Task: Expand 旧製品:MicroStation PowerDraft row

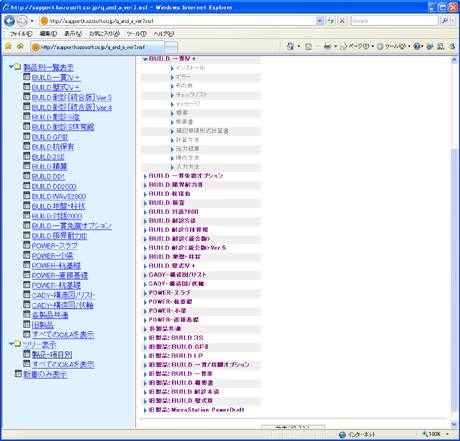Action: (145, 410)
